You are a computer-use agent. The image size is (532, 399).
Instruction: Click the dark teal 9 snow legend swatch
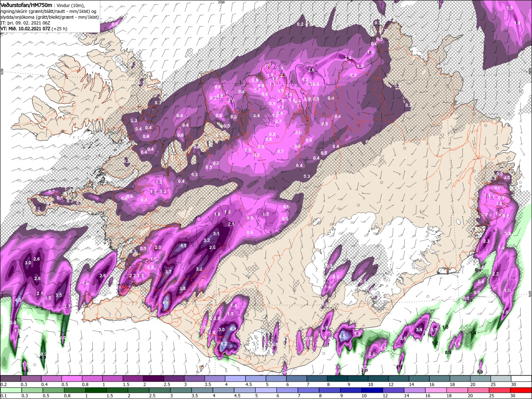[357, 379]
